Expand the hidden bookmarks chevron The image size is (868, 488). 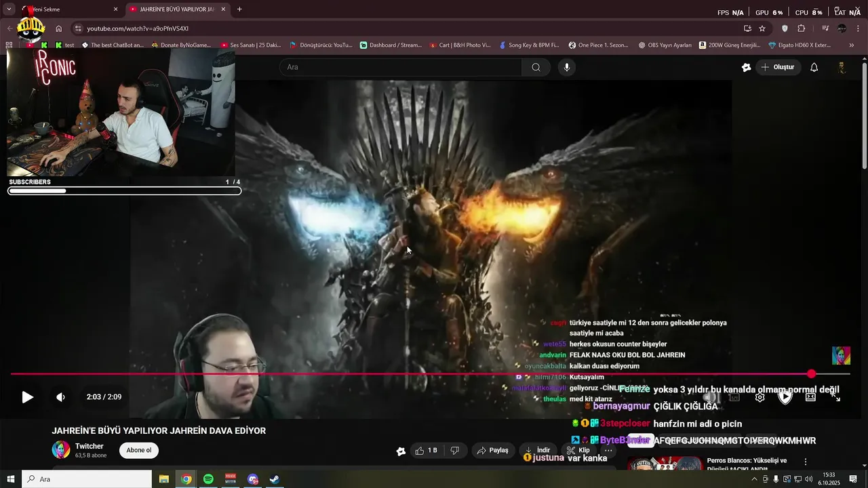pyautogui.click(x=852, y=45)
